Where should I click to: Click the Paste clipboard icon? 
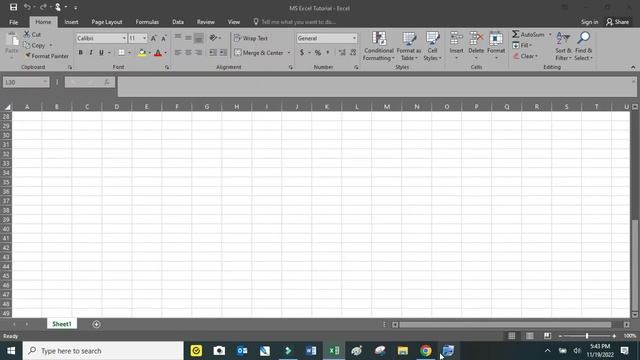click(12, 40)
